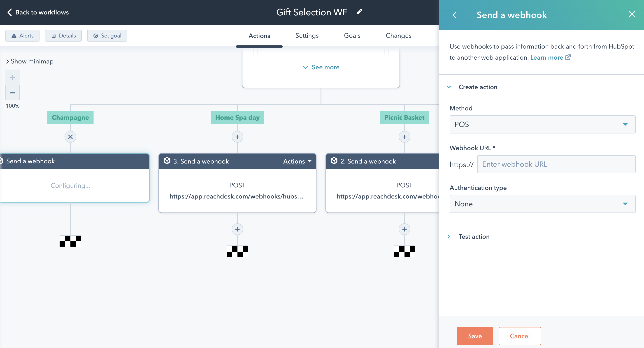
Task: Click the zoom in plus button
Action: click(12, 77)
